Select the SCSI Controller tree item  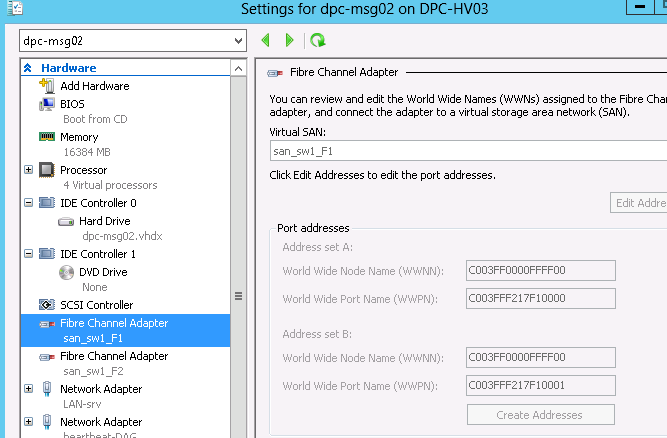tap(97, 305)
